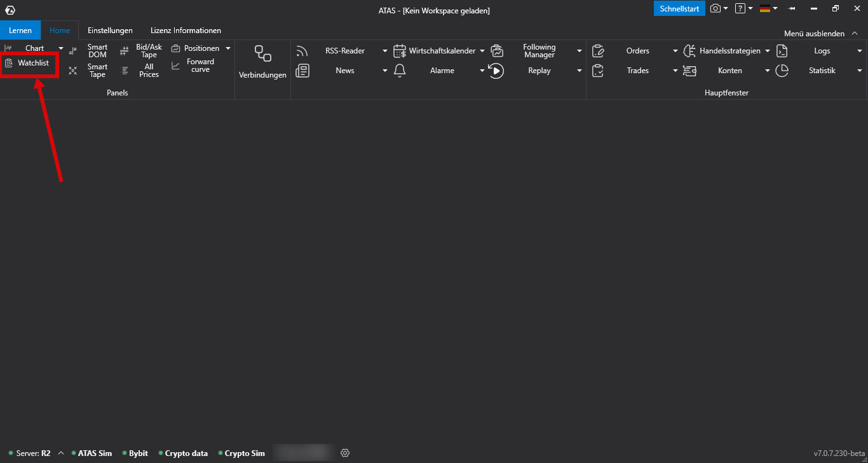Screen dimensions: 868x463
Task: Pin the window with the pin icon
Action: point(792,9)
